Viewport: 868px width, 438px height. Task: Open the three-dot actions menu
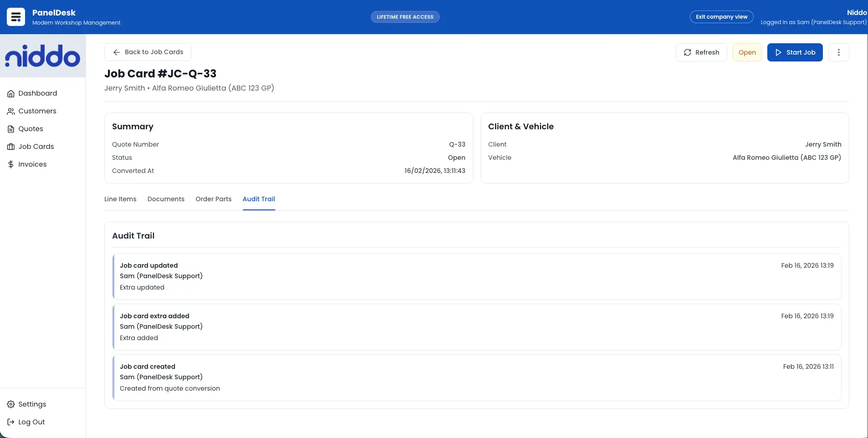(x=839, y=52)
